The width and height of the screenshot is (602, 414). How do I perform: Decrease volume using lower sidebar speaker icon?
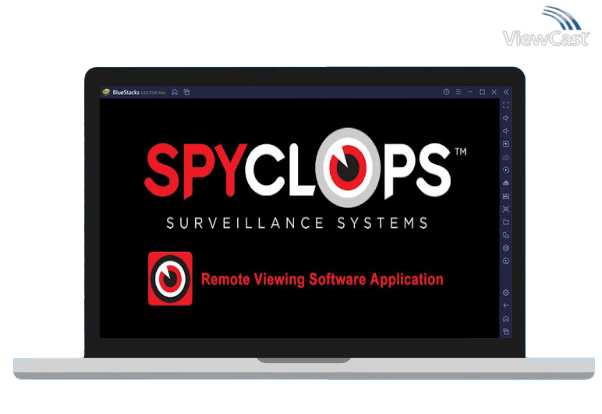(506, 131)
